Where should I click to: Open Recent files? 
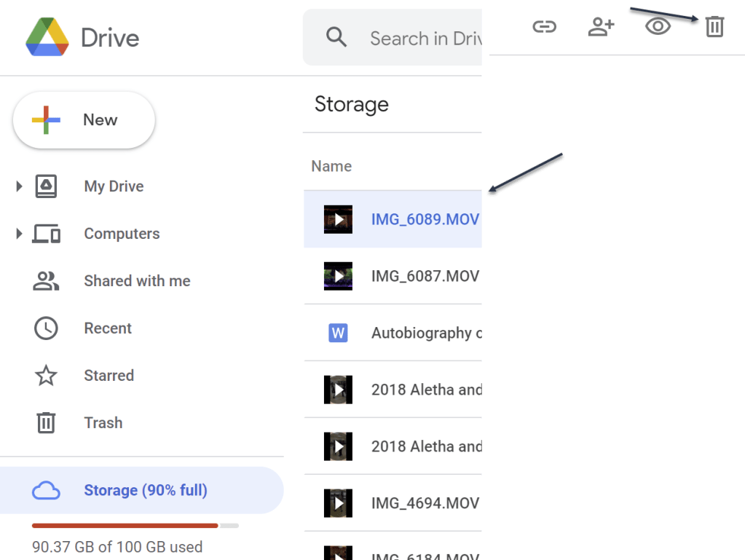click(x=108, y=328)
